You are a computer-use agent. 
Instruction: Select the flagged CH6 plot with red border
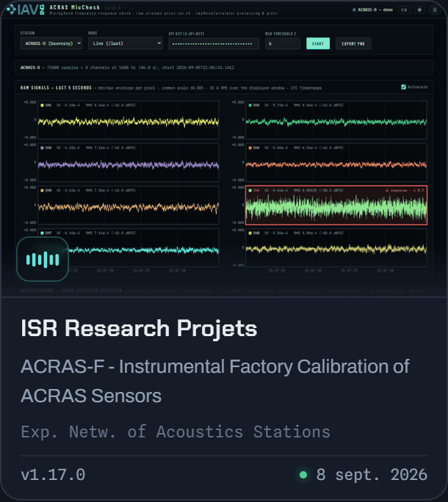point(336,205)
